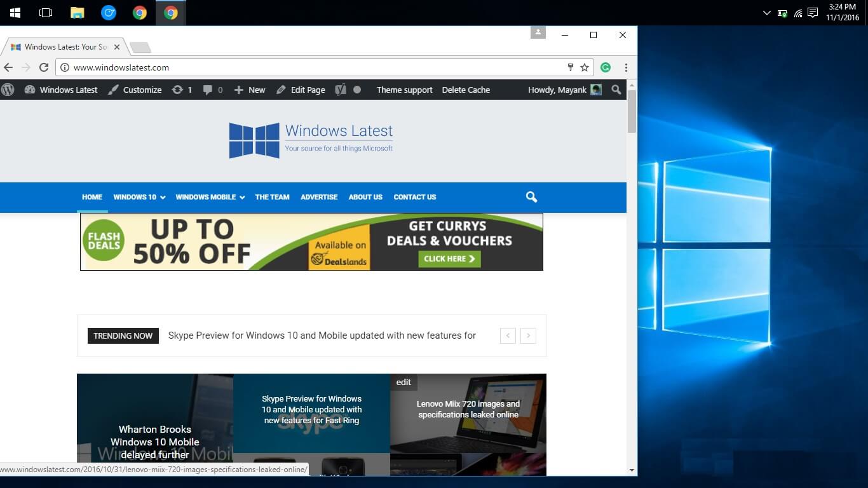Click edit label on Lenovo tile

click(403, 382)
